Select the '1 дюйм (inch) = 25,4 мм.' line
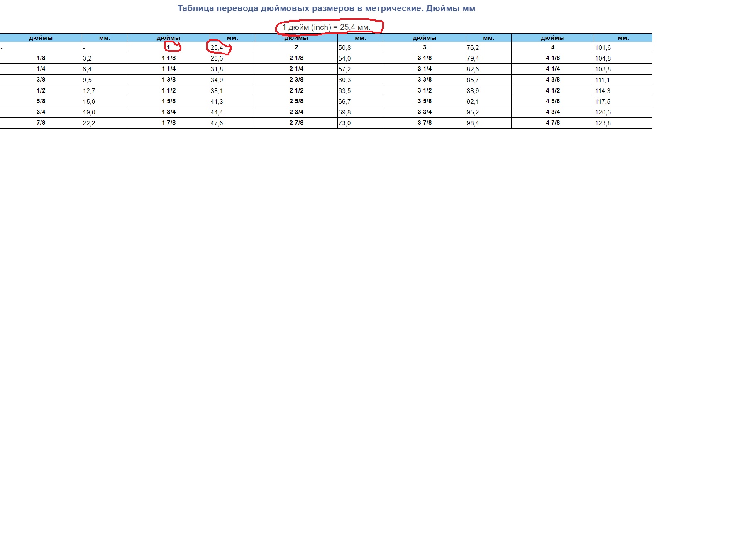Image resolution: width=747 pixels, height=560 pixels. click(x=326, y=27)
